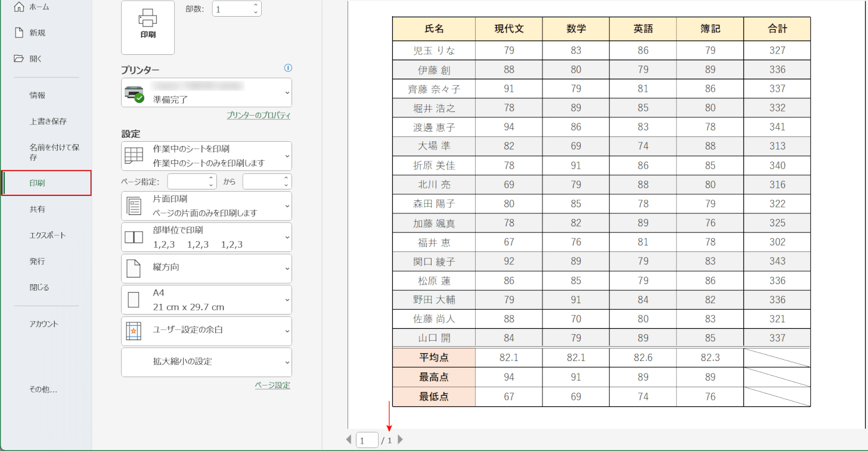Image resolution: width=868 pixels, height=451 pixels.
Task: Click the printer ready status icon
Action: 134,94
